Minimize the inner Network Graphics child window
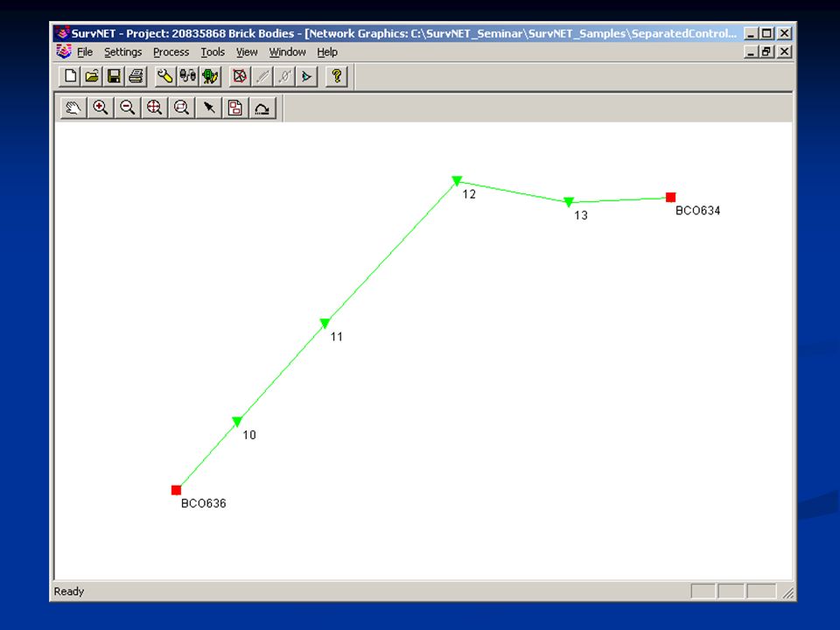The image size is (840, 630). coord(752,52)
